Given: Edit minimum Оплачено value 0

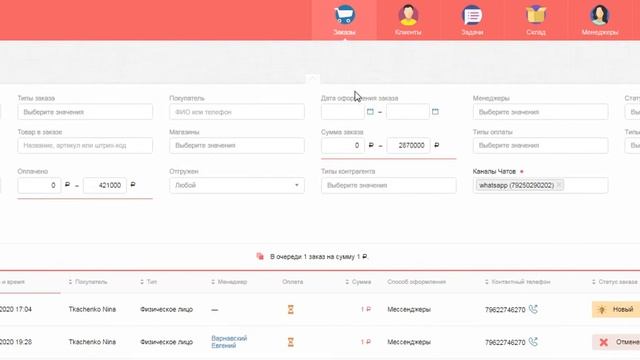Looking at the screenshot, I should [x=39, y=185].
